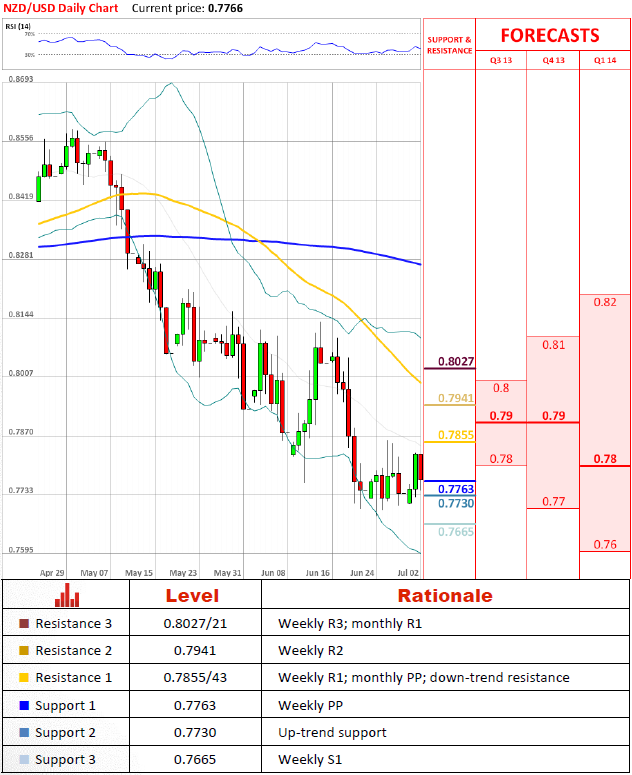Click the 0.82 forecast in Q1 14
This screenshot has height=775, width=632.
click(x=605, y=302)
